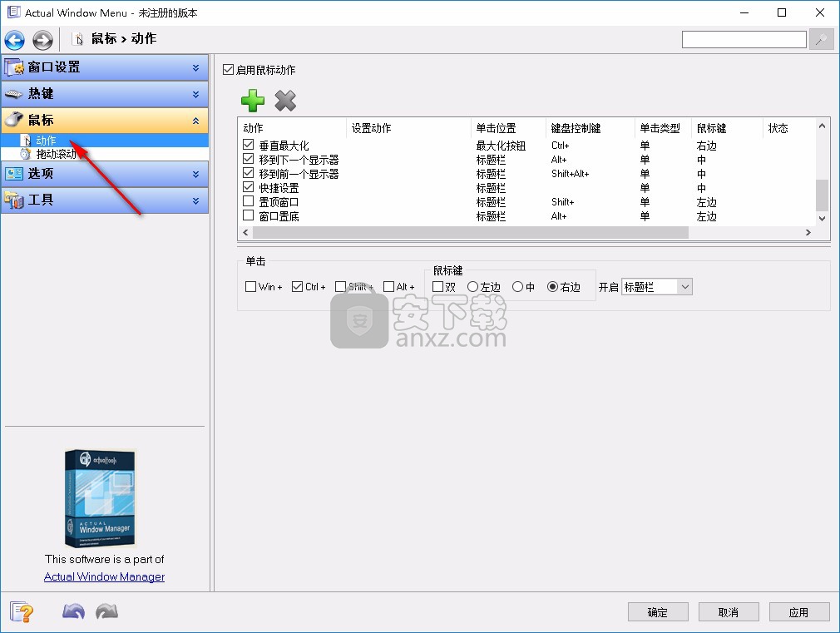Click the options section icon
The image size is (840, 633).
coord(14,174)
